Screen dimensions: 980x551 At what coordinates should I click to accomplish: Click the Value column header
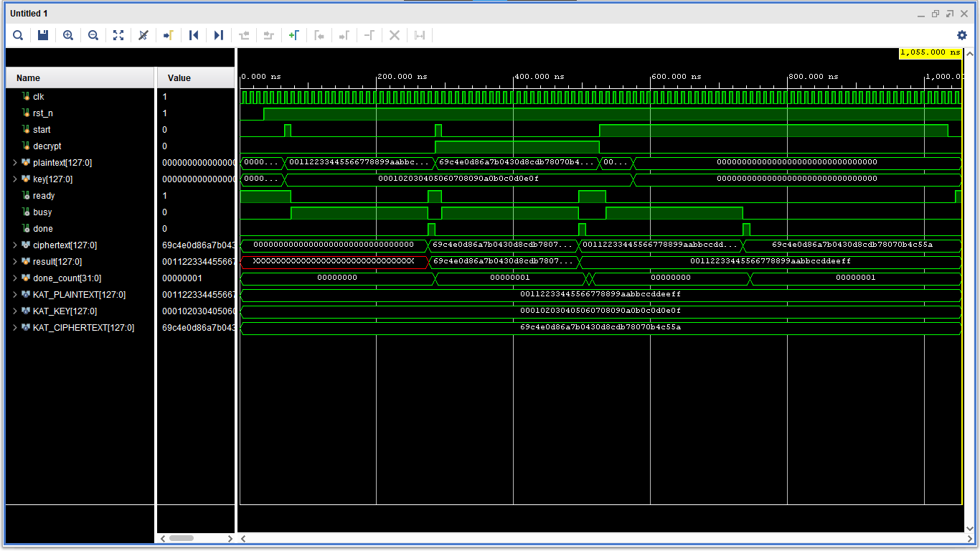pos(196,77)
